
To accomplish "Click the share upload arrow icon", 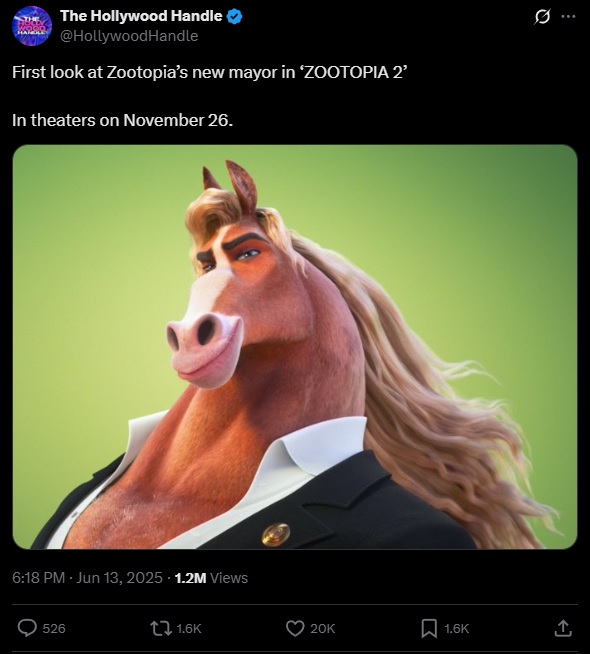I will (x=562, y=628).
